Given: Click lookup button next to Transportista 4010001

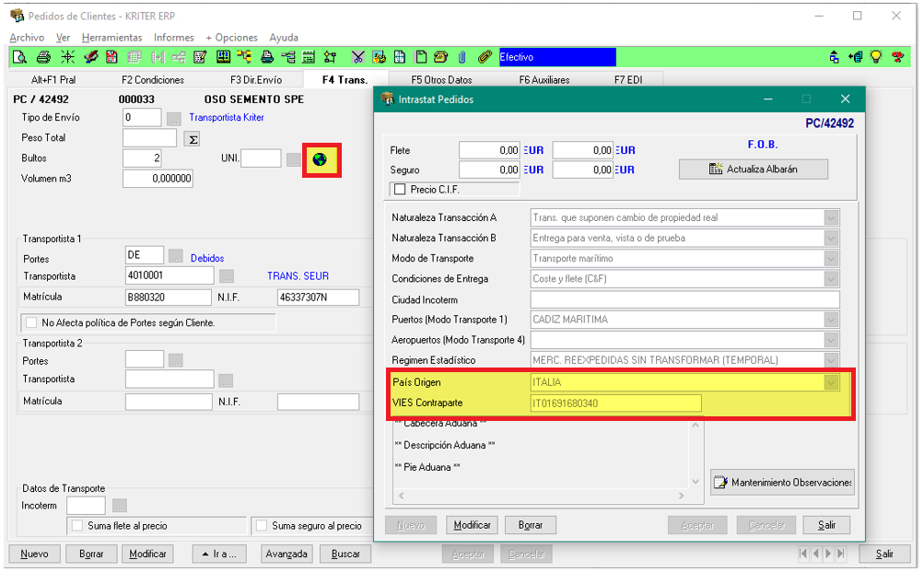Looking at the screenshot, I should pyautogui.click(x=227, y=276).
